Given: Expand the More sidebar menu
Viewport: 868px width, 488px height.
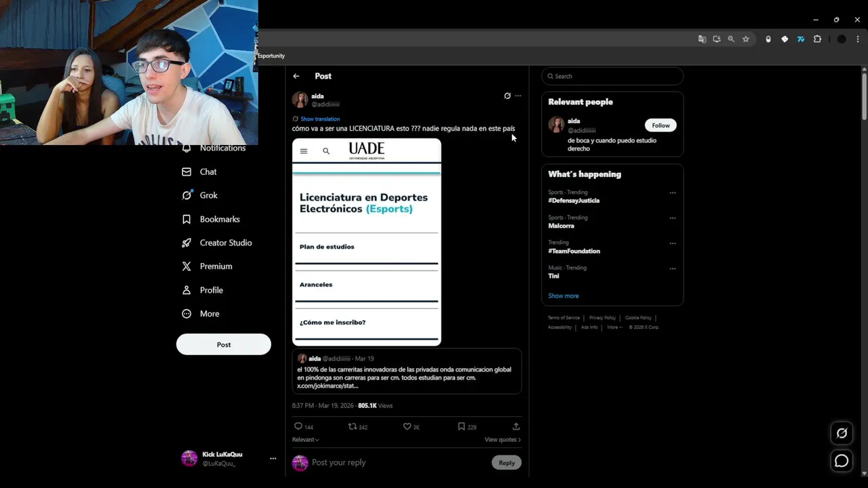Looking at the screenshot, I should [201, 314].
